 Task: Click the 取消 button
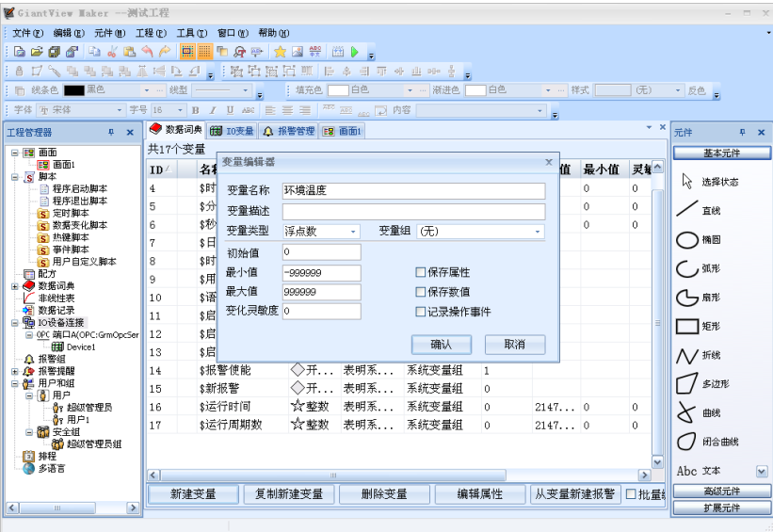pos(515,345)
